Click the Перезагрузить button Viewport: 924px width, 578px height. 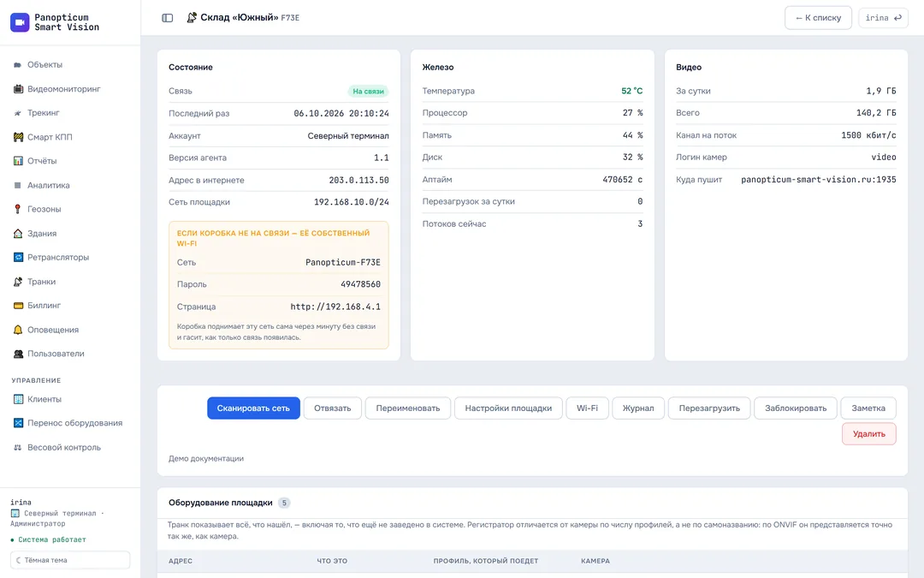pos(709,408)
